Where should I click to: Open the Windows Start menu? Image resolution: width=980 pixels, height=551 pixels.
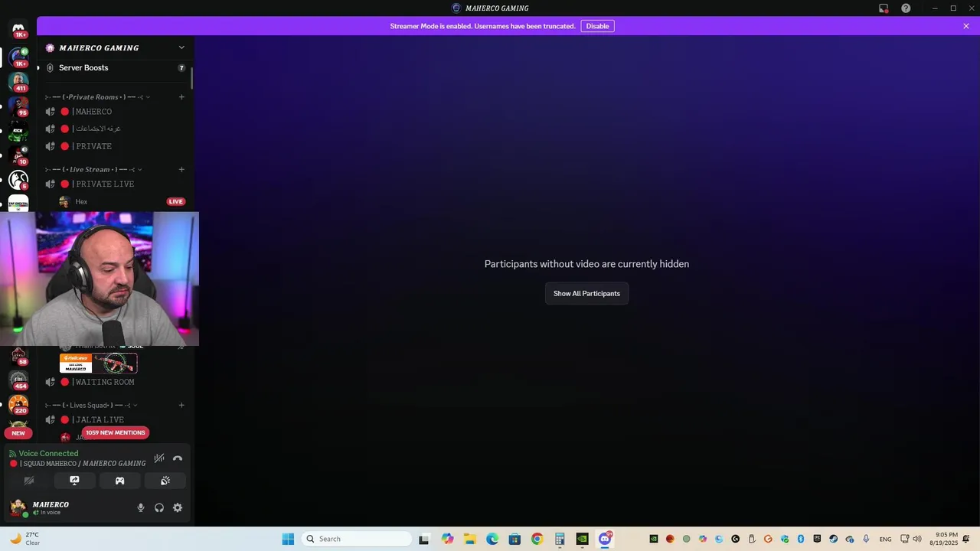coord(288,539)
